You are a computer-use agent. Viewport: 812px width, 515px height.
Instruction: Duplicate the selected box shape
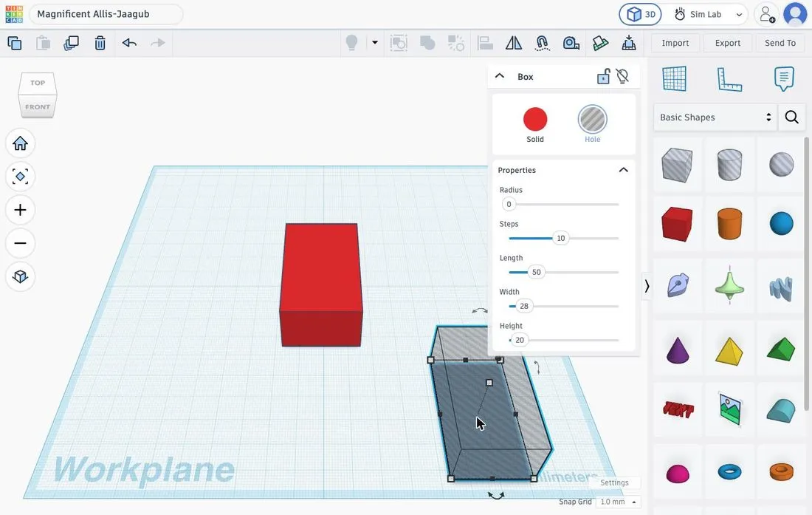[x=71, y=43]
